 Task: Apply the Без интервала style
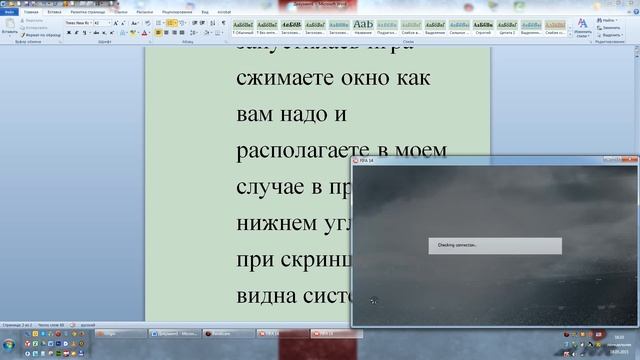[267, 27]
